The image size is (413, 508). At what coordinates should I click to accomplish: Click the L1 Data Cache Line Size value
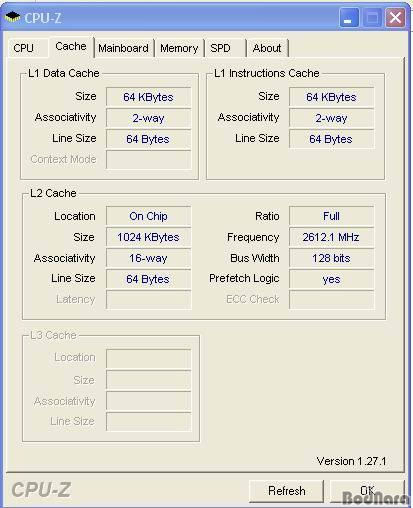pyautogui.click(x=148, y=139)
